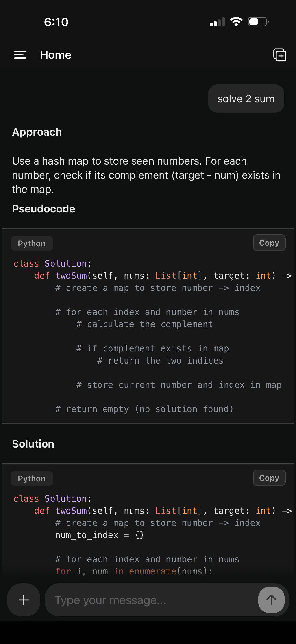This screenshot has width=296, height=644.
Task: Copy the Pseudocode code block
Action: pos(269,243)
